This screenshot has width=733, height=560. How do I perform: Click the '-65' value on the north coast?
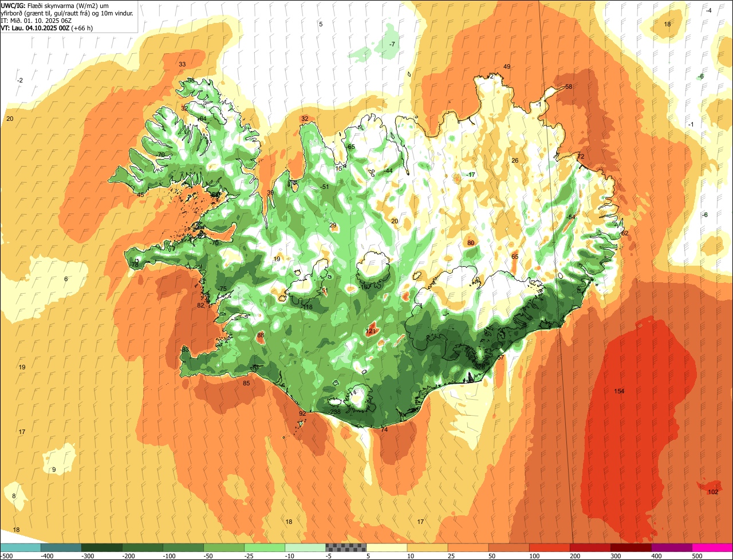[350, 147]
